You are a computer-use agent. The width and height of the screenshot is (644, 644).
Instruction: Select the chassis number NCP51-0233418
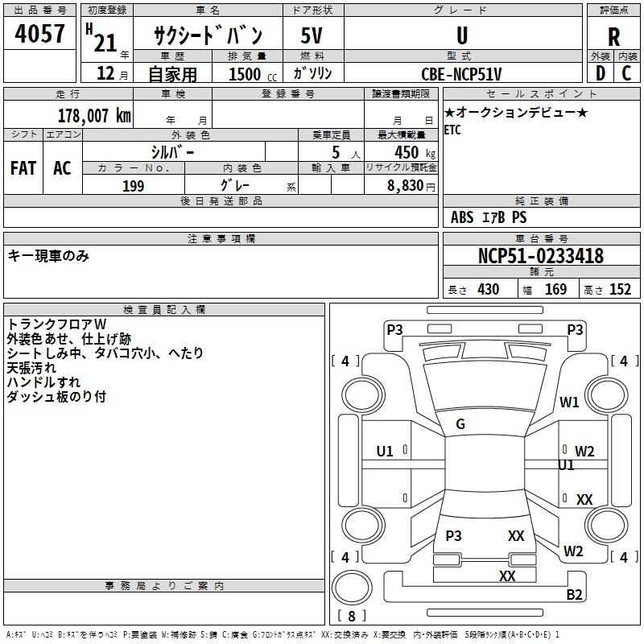pos(540,256)
